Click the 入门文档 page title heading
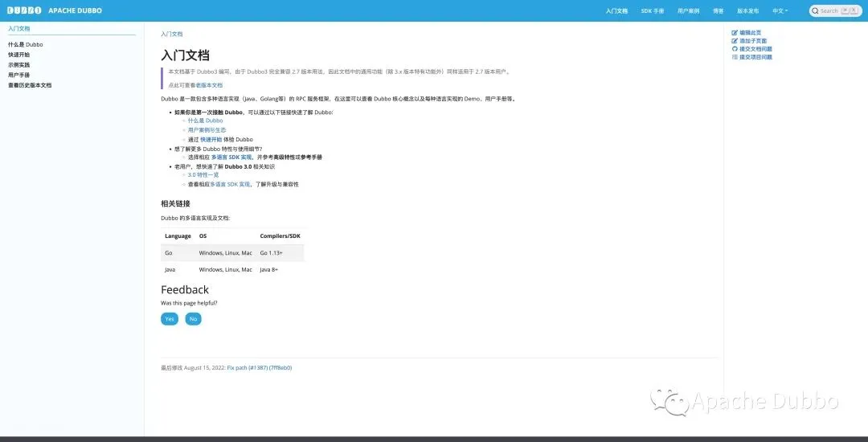Viewport: 868px width, 442px height. pos(185,55)
